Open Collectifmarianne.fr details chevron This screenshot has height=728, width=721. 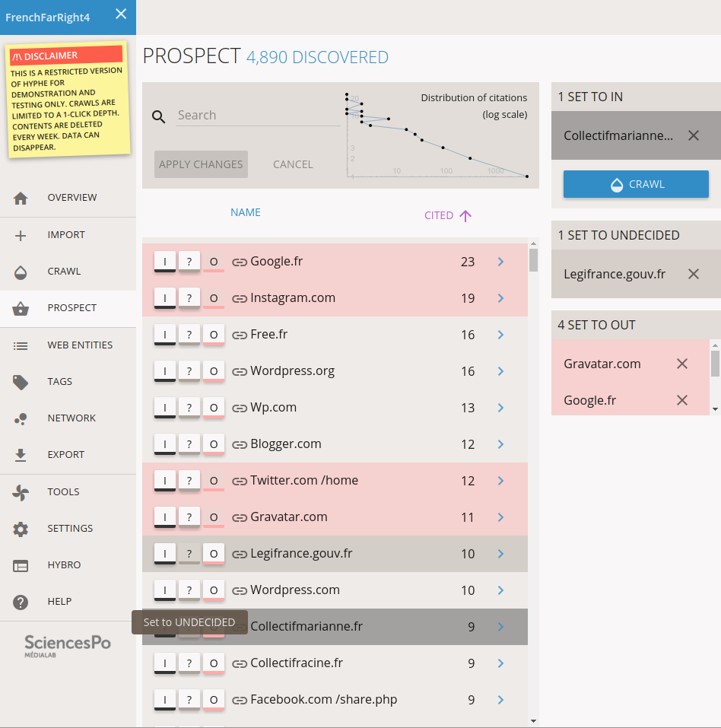(x=500, y=627)
